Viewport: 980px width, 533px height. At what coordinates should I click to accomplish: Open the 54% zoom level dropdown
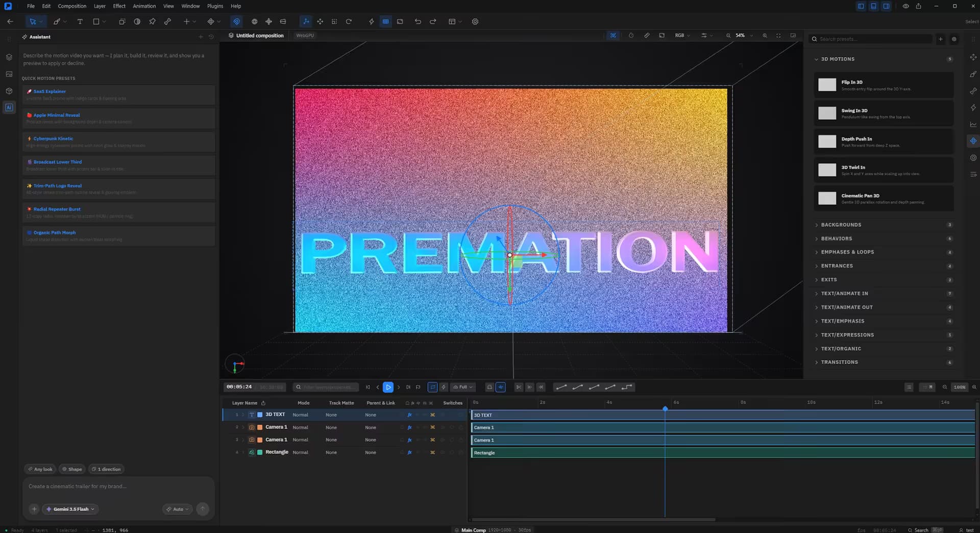click(744, 35)
